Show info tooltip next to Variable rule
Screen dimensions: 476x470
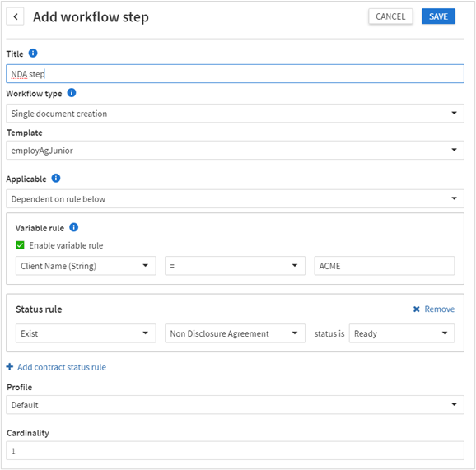[x=74, y=227]
